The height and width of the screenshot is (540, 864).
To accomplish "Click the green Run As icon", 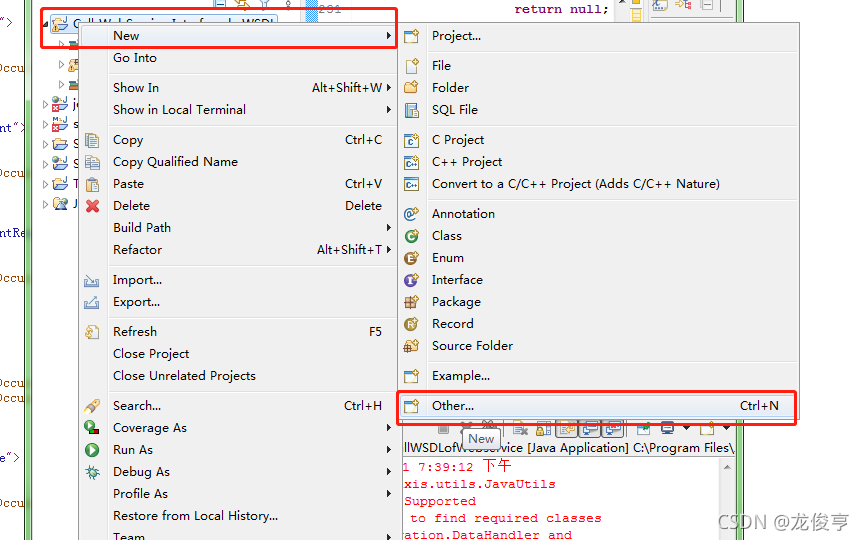I will [92, 450].
